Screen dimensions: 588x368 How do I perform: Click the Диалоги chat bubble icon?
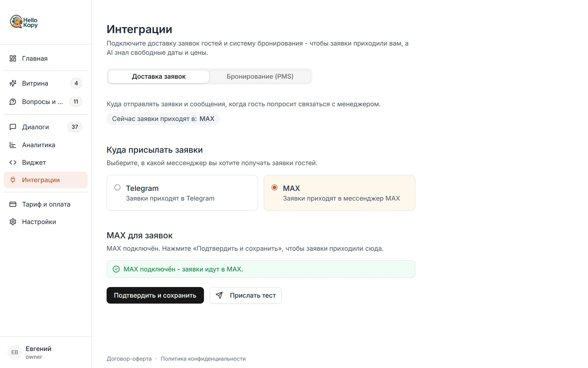click(x=13, y=127)
